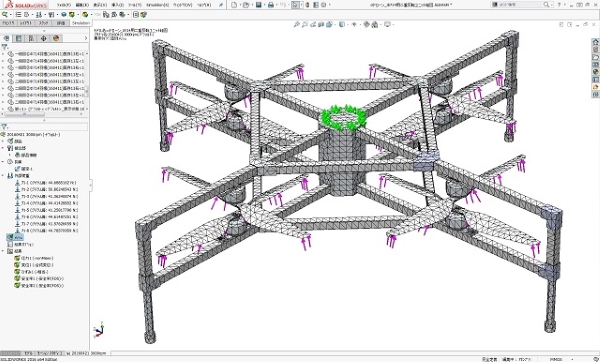
Task: Open the Simulation menu in menu bar
Action: [x=157, y=5]
